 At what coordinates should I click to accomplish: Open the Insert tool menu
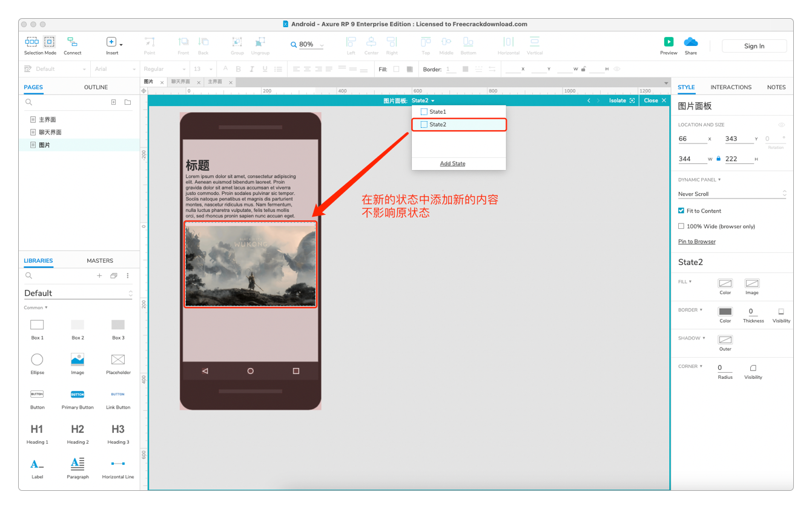coord(114,42)
